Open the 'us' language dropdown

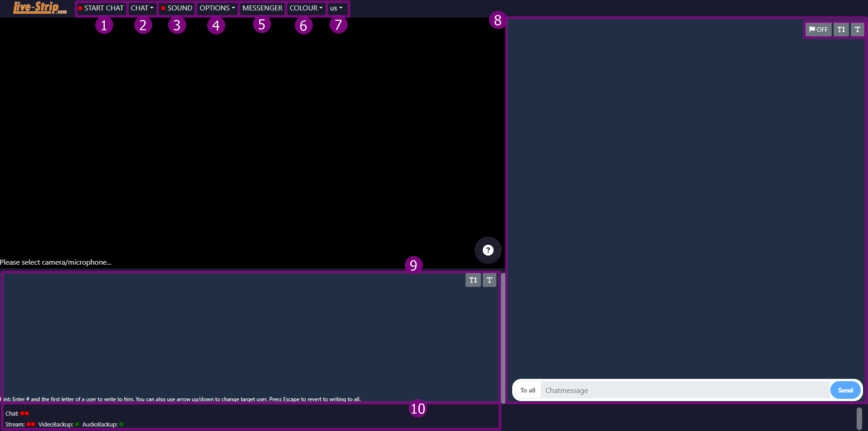pyautogui.click(x=336, y=8)
